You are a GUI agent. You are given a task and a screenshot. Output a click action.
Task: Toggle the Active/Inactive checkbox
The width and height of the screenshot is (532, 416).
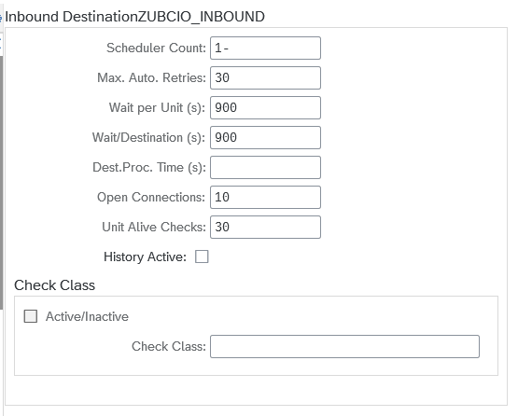(31, 316)
